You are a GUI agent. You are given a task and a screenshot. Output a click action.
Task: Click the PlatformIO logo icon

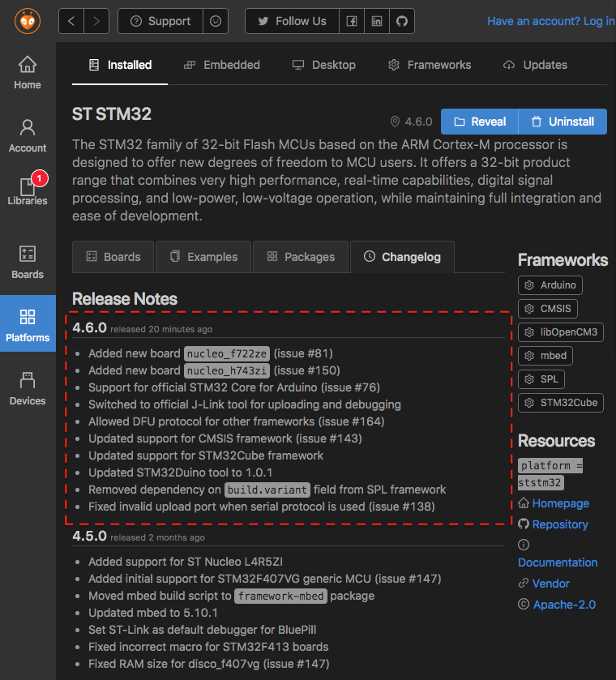pos(28,21)
